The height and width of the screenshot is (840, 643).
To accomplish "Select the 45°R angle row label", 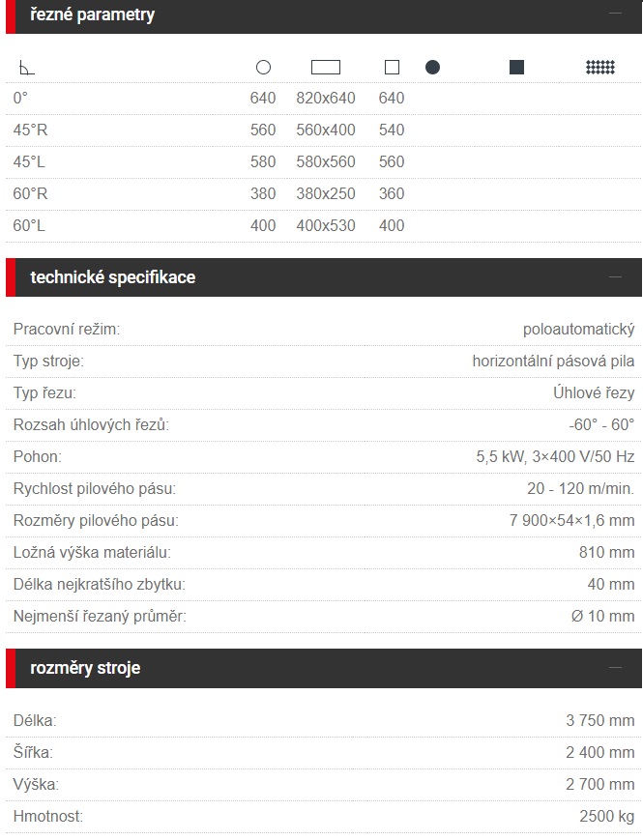I will (31, 130).
